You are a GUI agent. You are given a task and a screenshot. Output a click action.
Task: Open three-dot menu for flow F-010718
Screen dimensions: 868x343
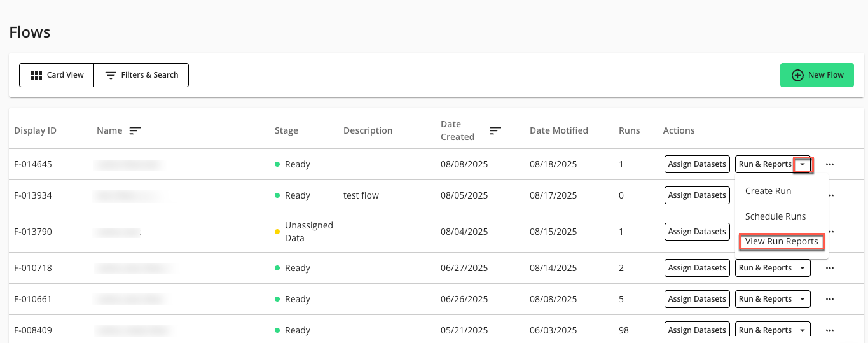[829, 268]
